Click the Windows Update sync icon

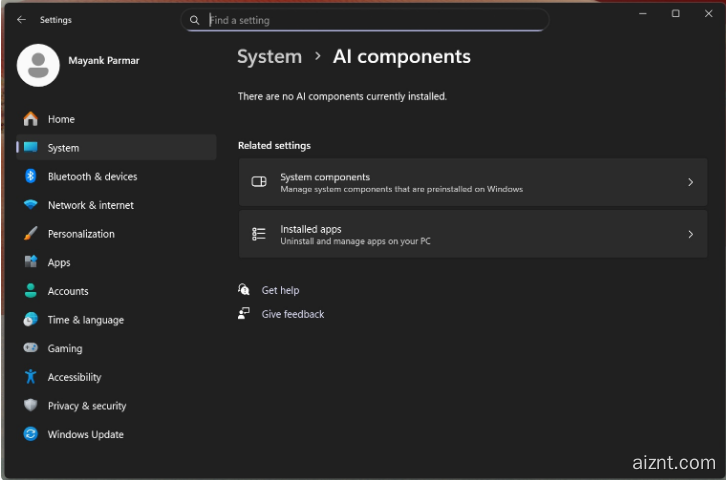pyautogui.click(x=30, y=434)
